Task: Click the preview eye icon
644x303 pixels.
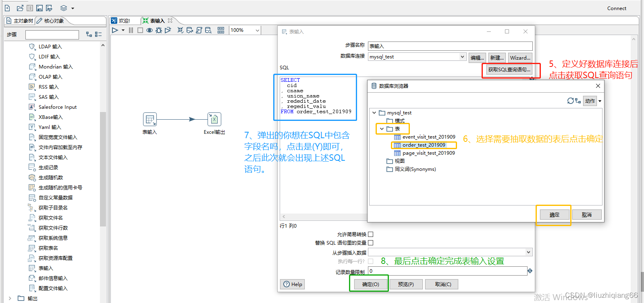Action: pyautogui.click(x=150, y=30)
